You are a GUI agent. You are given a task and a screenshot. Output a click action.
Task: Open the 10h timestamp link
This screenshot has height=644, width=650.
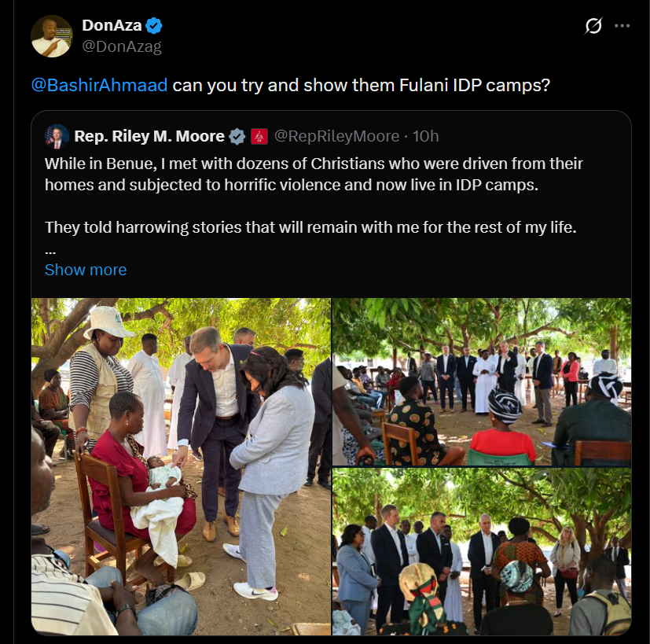coord(425,136)
